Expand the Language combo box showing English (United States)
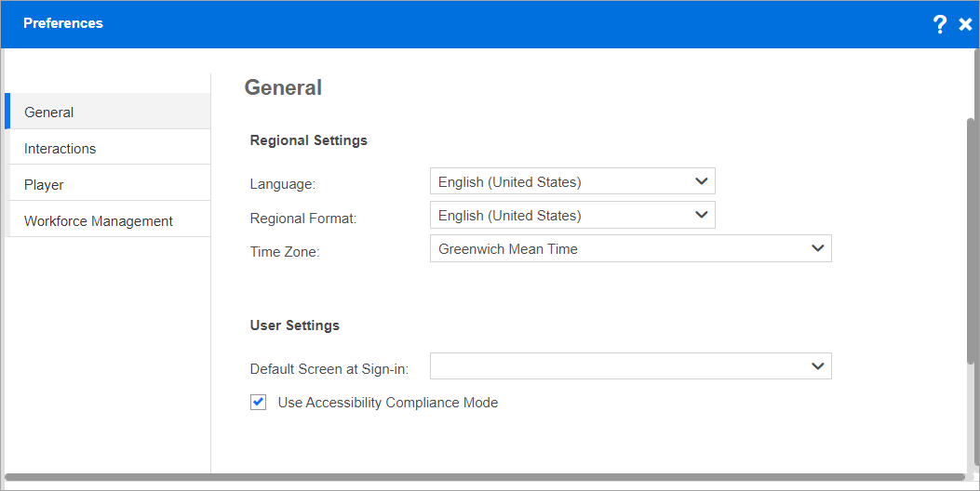Image resolution: width=980 pixels, height=491 pixels. [x=558, y=181]
